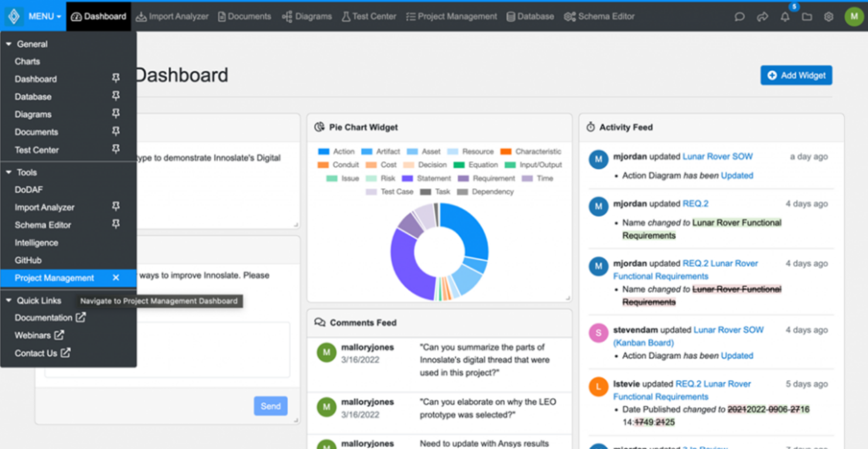Toggle the pin on Schema Editor
The image size is (868, 449).
[116, 224]
